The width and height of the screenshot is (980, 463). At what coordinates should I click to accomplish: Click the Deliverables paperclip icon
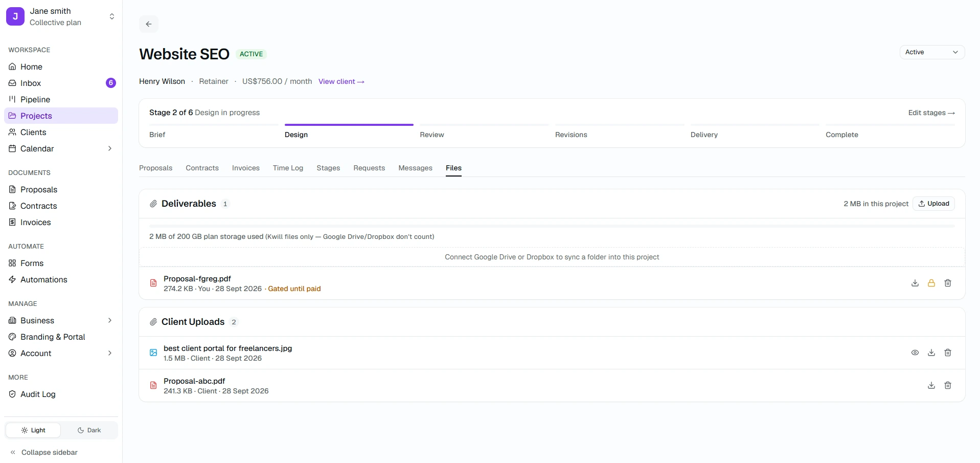153,204
